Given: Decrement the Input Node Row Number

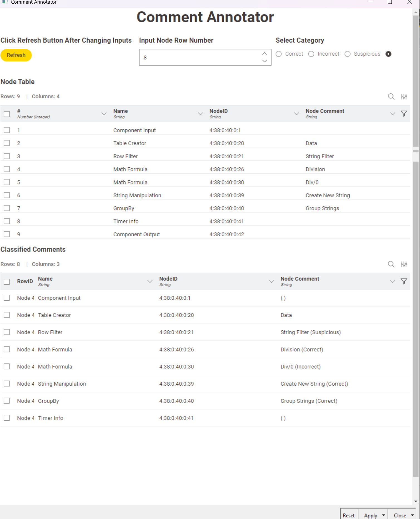Looking at the screenshot, I should point(264,61).
